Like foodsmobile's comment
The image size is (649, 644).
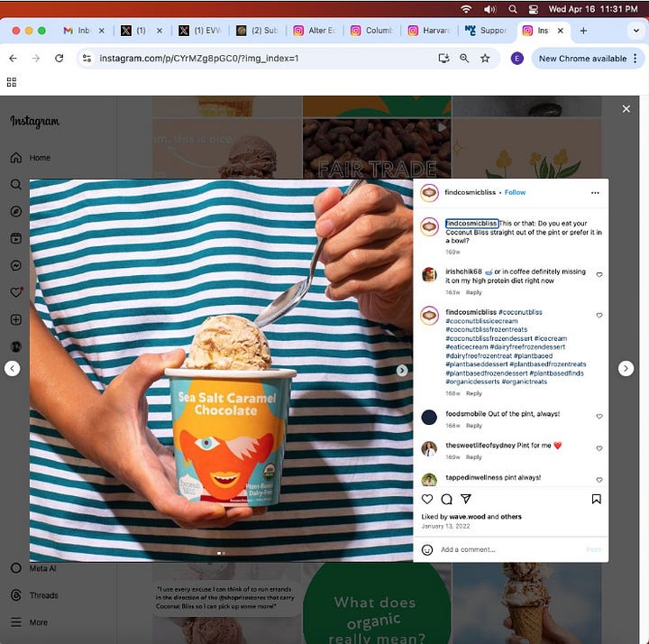tap(599, 416)
